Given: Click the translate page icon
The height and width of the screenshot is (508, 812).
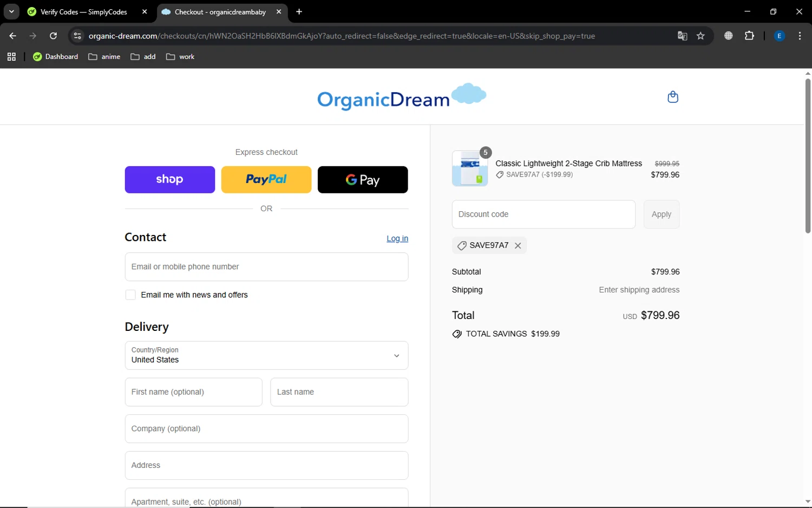Looking at the screenshot, I should coord(682,36).
